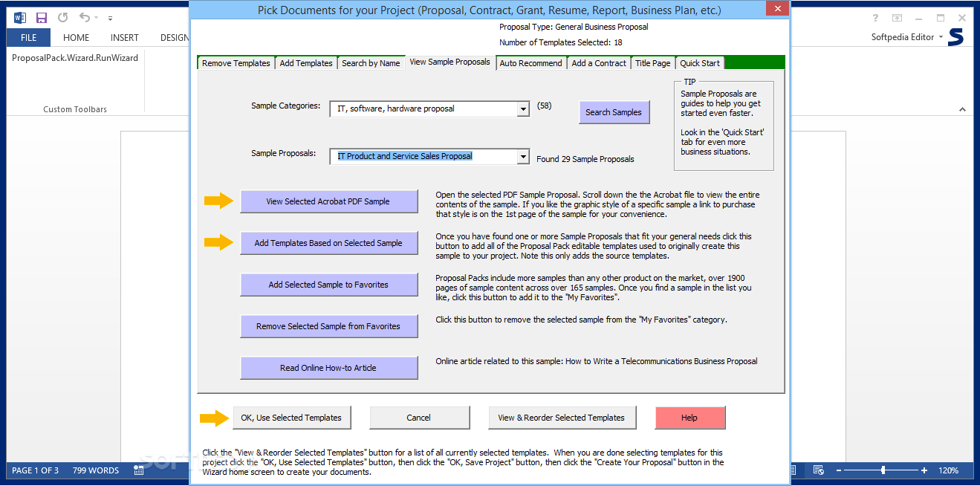Select the View Sample Proposals tab

(450, 62)
